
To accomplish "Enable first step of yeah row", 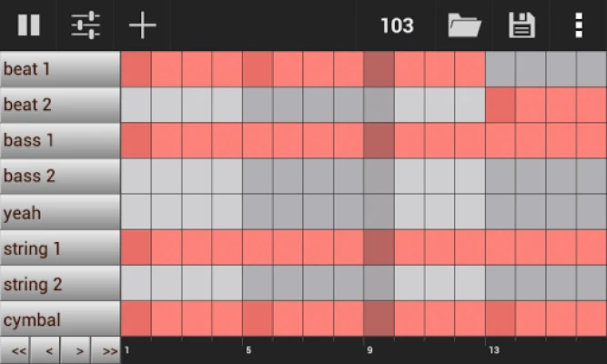I will (136, 212).
